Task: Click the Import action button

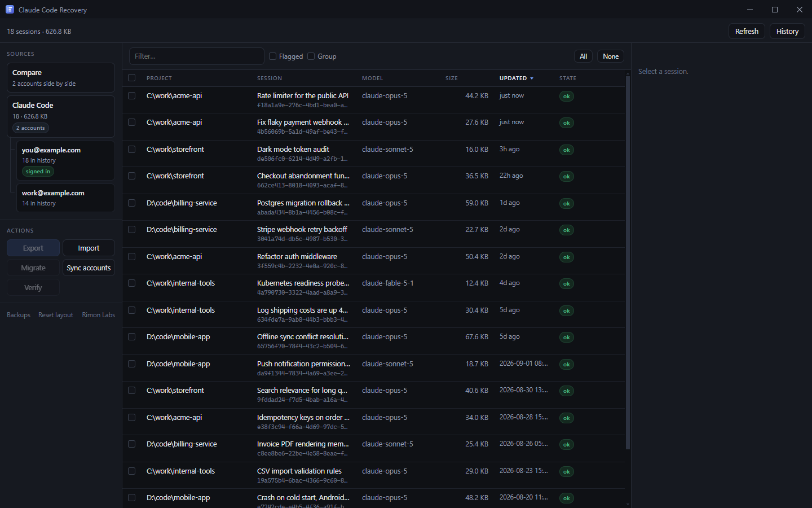Action: coord(89,248)
